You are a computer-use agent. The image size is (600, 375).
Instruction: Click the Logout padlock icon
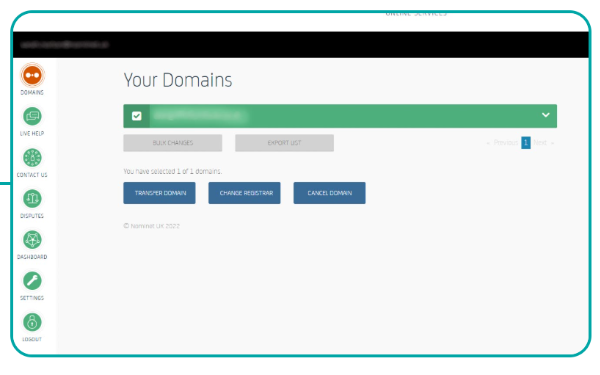[32, 322]
